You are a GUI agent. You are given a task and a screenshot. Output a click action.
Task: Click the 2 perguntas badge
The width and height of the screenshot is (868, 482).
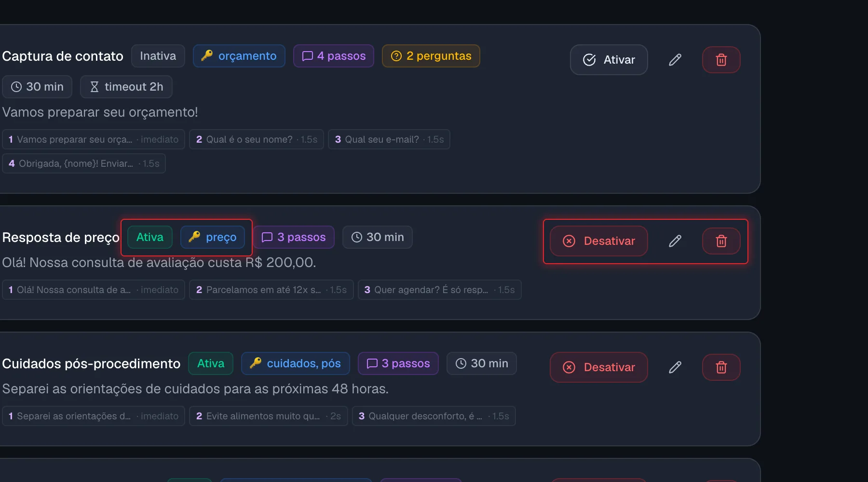(x=431, y=56)
